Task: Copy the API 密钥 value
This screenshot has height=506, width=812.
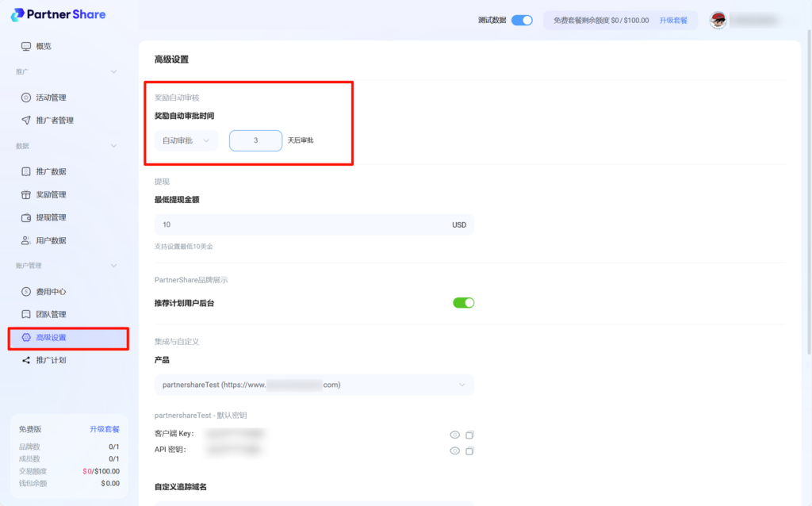Action: [469, 450]
